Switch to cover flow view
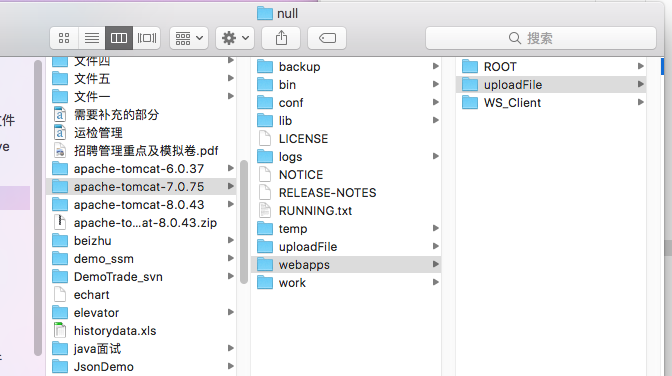This screenshot has width=672, height=376. point(147,38)
